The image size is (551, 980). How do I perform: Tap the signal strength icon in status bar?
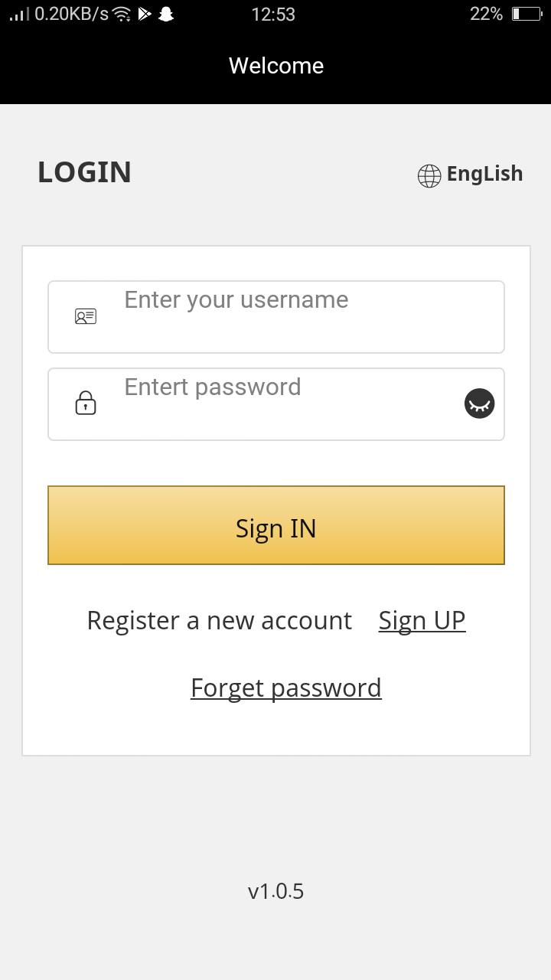[x=19, y=14]
